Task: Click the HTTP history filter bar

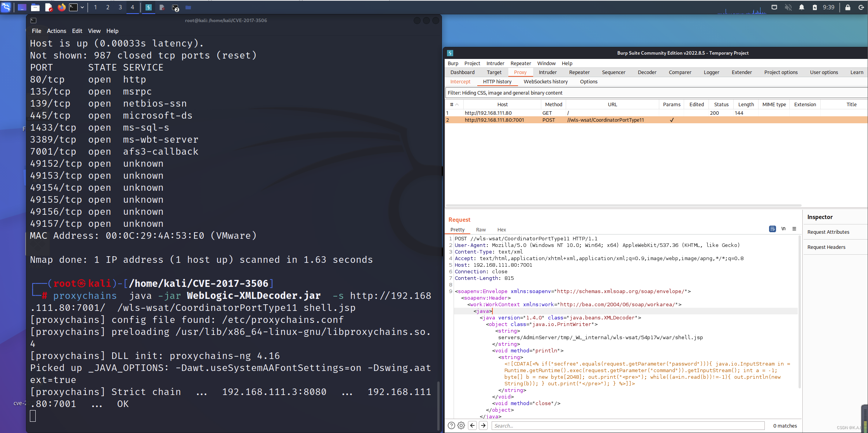Action: click(x=656, y=93)
